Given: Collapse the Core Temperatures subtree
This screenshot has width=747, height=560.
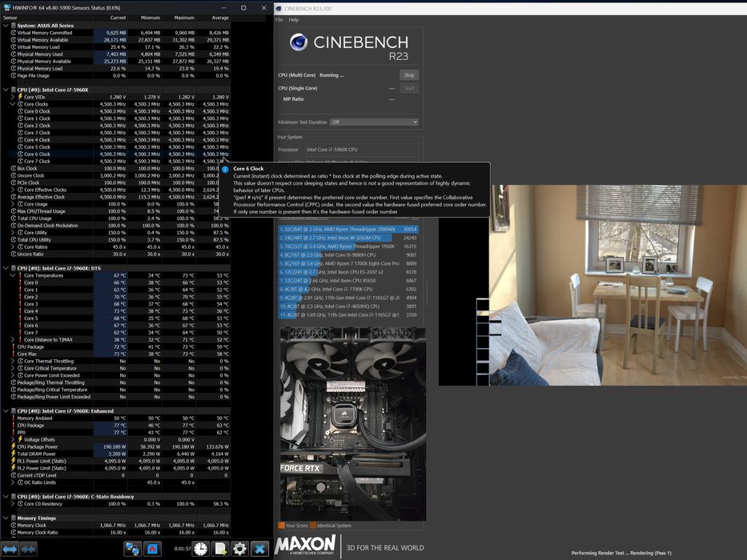Looking at the screenshot, I should point(13,275).
